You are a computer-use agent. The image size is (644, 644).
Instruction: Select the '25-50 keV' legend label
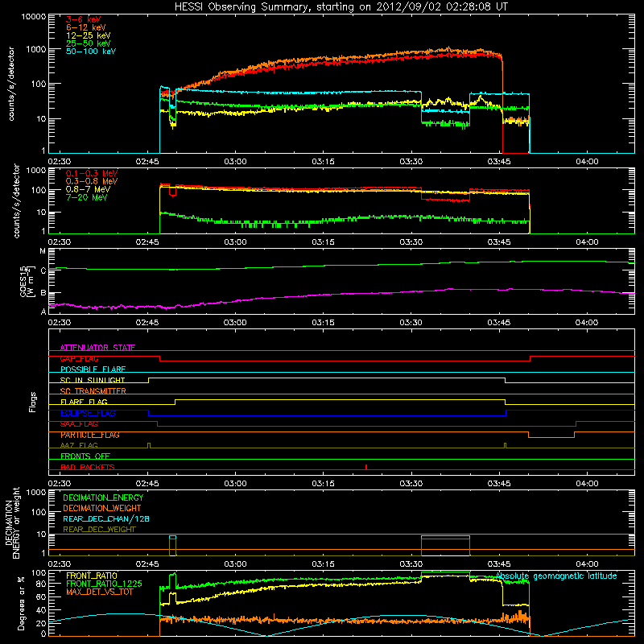click(x=89, y=43)
